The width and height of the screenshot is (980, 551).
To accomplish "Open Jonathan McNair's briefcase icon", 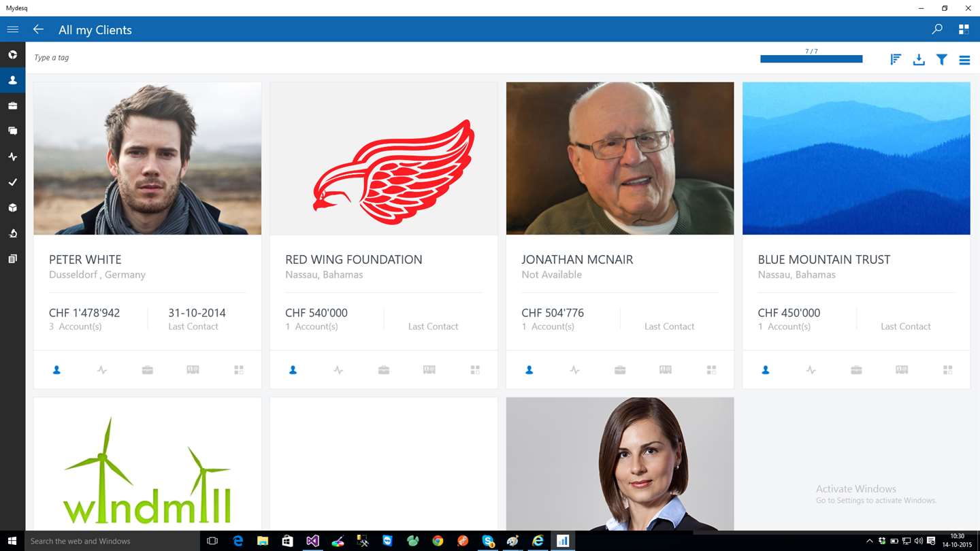I will pyautogui.click(x=620, y=370).
